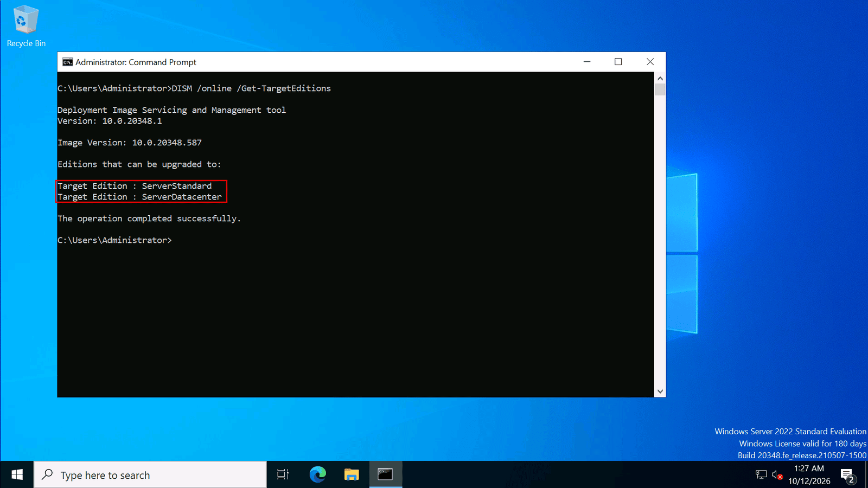This screenshot has height=488, width=868.
Task: Click the empty C:\Users\Administrator> prompt line
Action: pos(114,240)
